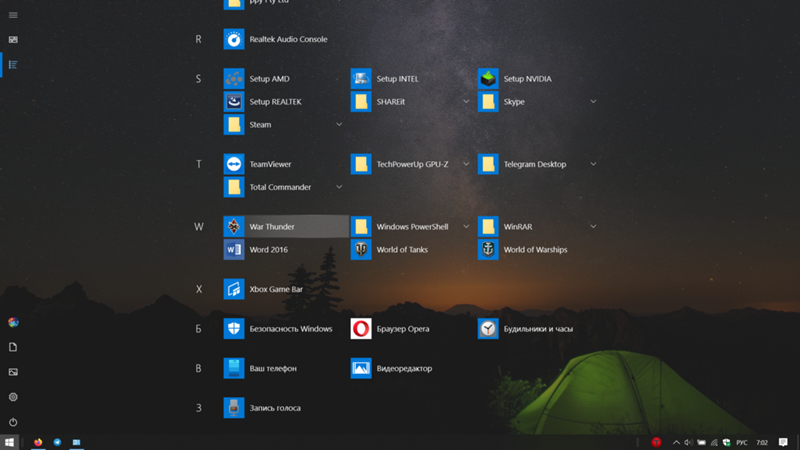Screen dimensions: 800x450
Task: Launch TeamViewer icon
Action: click(x=234, y=164)
